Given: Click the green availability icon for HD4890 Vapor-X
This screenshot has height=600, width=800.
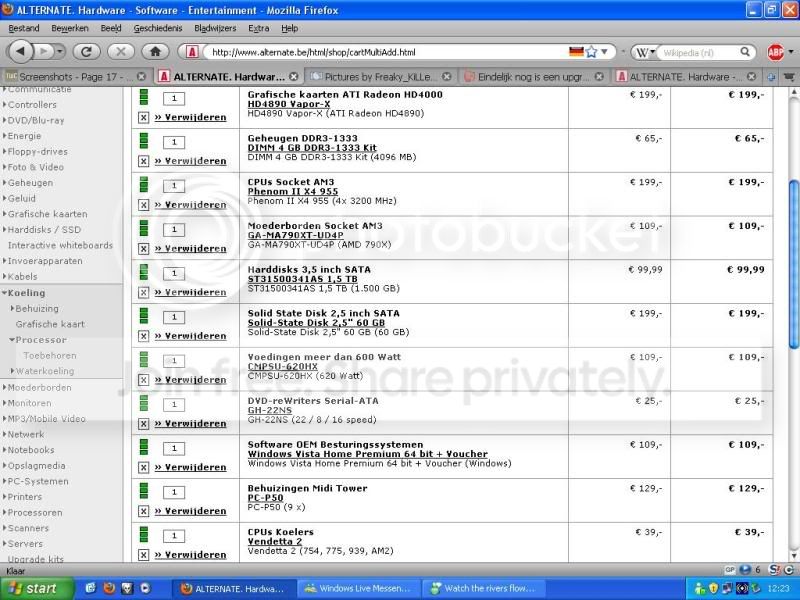Looking at the screenshot, I should [x=143, y=97].
